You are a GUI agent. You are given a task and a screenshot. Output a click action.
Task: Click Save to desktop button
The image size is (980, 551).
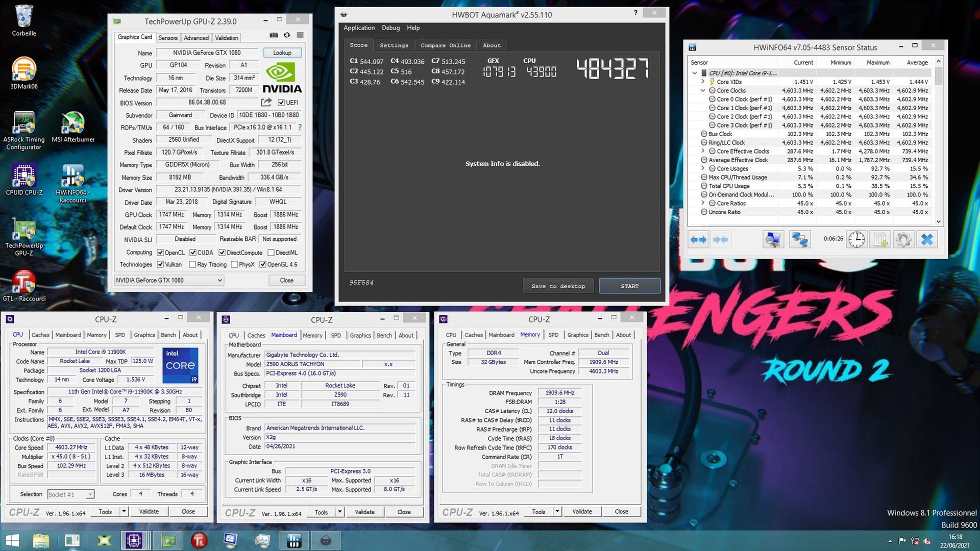point(558,286)
